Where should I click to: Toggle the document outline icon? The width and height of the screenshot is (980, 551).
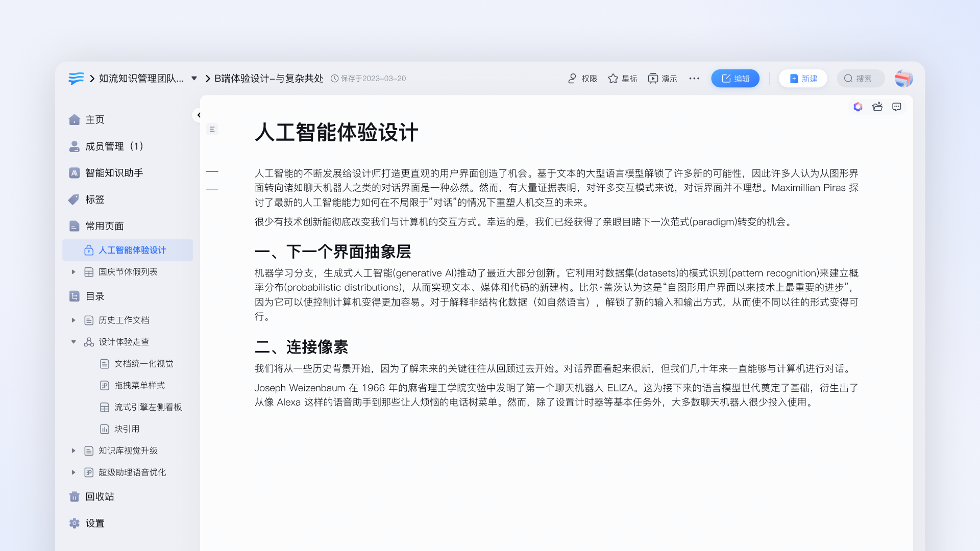212,129
